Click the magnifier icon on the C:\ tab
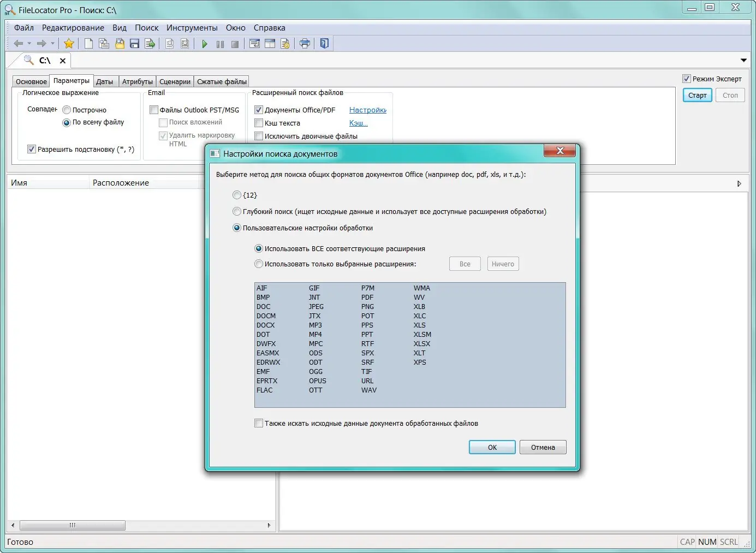 coord(28,60)
